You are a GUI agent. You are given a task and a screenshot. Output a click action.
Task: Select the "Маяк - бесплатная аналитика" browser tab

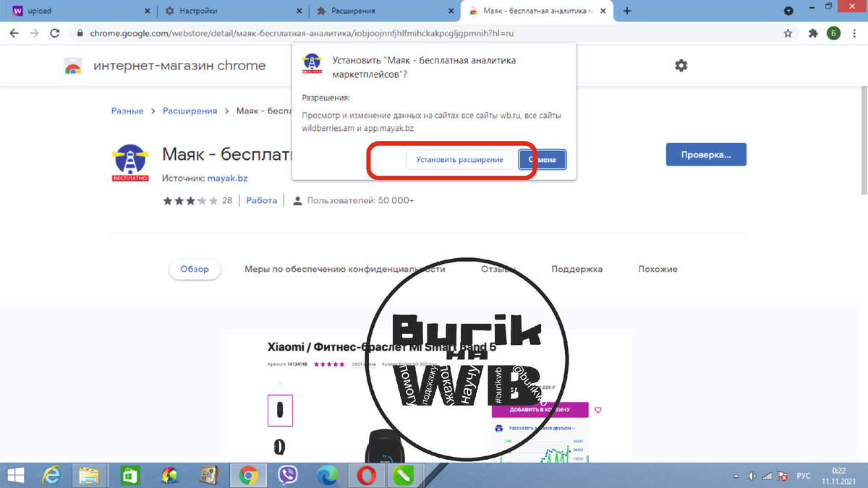click(x=537, y=11)
